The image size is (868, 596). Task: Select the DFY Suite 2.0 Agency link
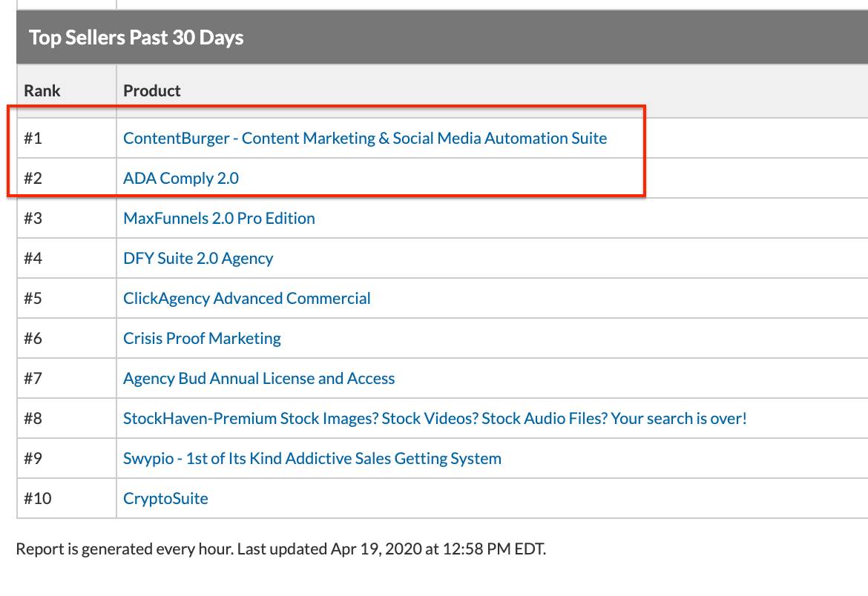coord(198,258)
